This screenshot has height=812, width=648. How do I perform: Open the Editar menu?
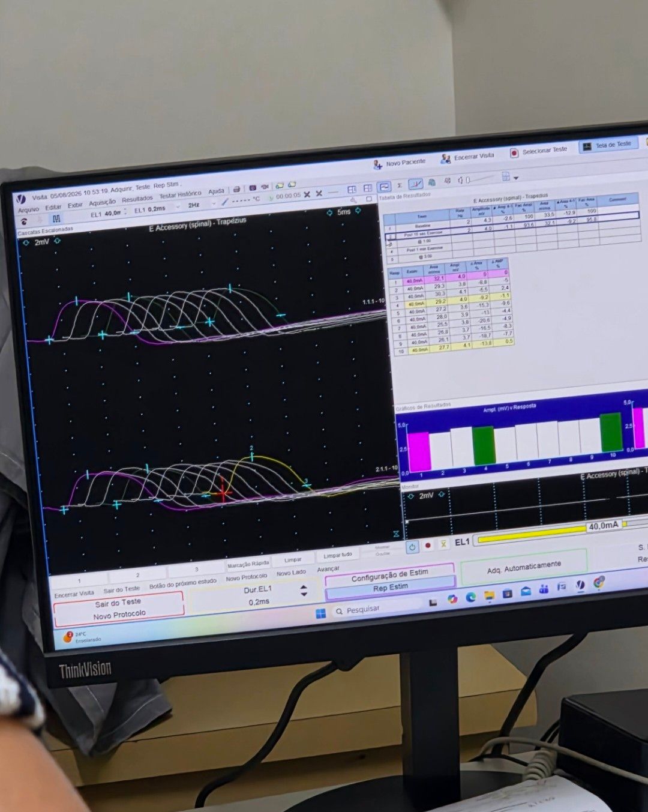[x=53, y=207]
